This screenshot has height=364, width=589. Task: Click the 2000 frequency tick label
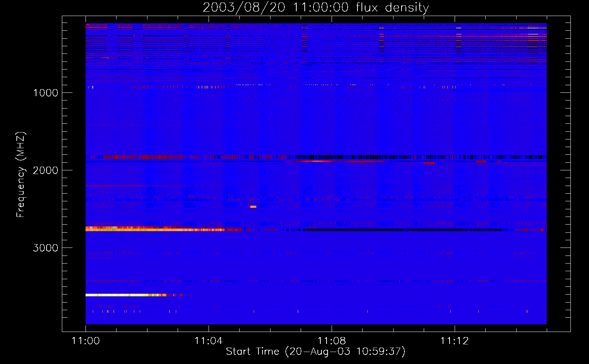point(46,170)
